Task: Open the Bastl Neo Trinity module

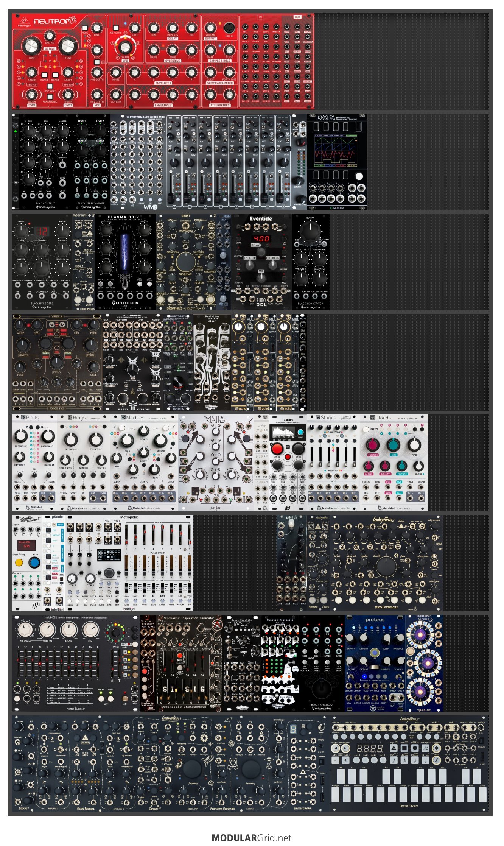Action: [x=178, y=362]
